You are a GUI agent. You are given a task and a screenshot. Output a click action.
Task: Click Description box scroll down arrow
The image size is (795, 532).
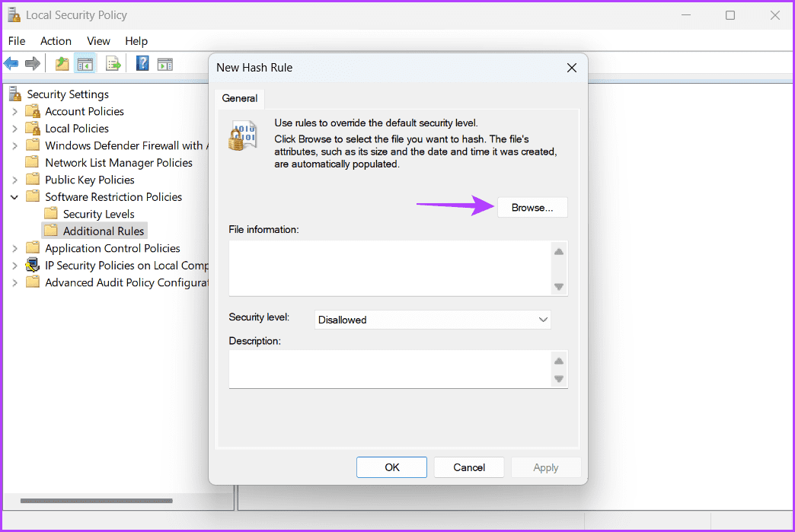[x=559, y=379]
